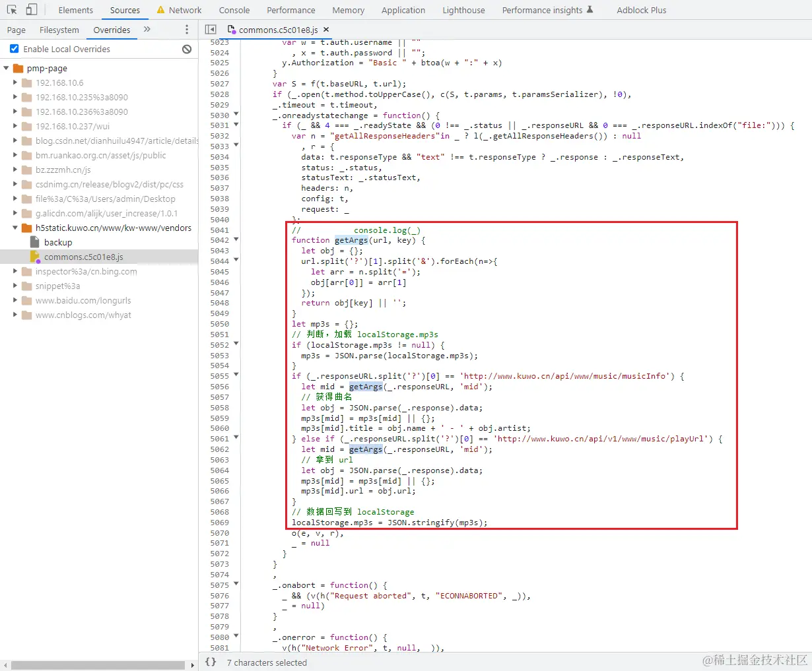Collapse the h5static.kuwo.cn vendors folder
The image size is (812, 671).
pos(15,228)
